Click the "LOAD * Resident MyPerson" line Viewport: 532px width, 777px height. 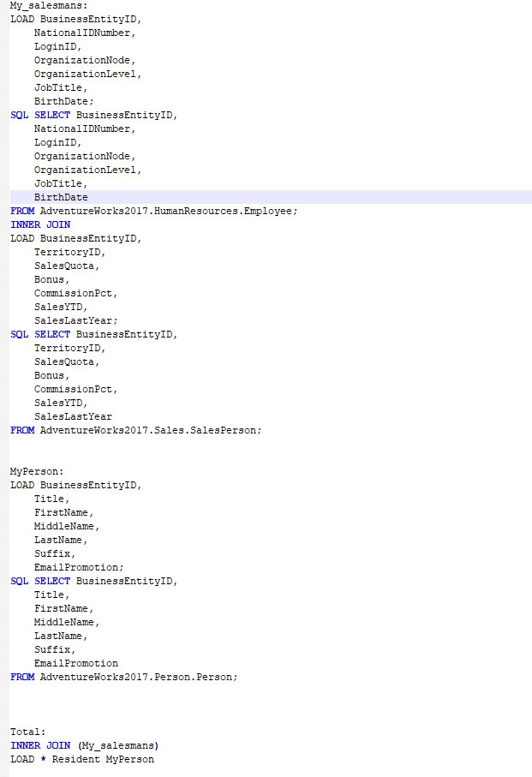(82, 760)
